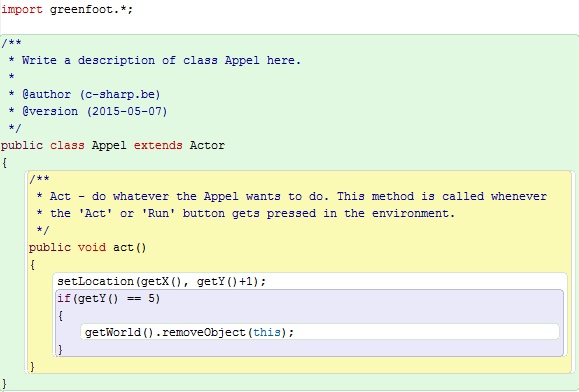Click the comment line starting 'Act - do whatever'
Image resolution: width=579 pixels, height=392 pixels.
[298, 196]
